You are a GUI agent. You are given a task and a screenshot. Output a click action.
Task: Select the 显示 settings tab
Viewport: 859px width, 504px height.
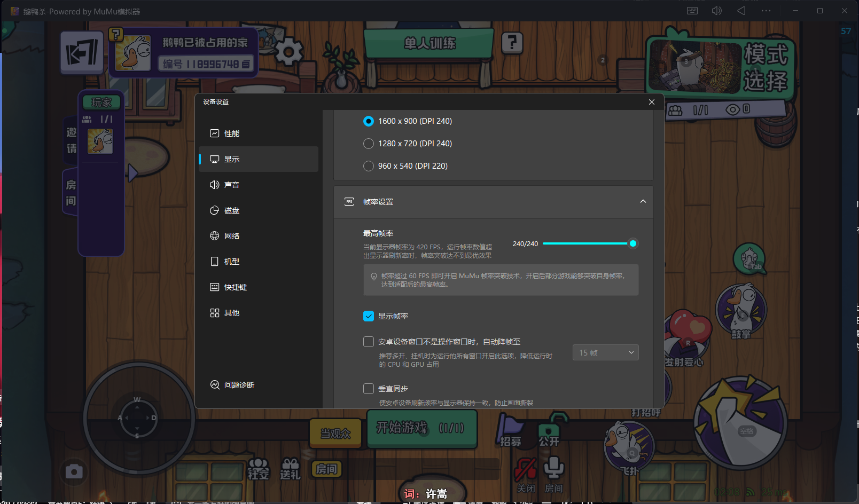tap(259, 159)
